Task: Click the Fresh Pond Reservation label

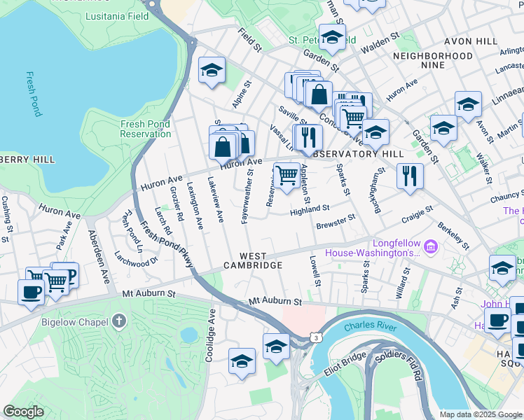Action: click(145, 129)
